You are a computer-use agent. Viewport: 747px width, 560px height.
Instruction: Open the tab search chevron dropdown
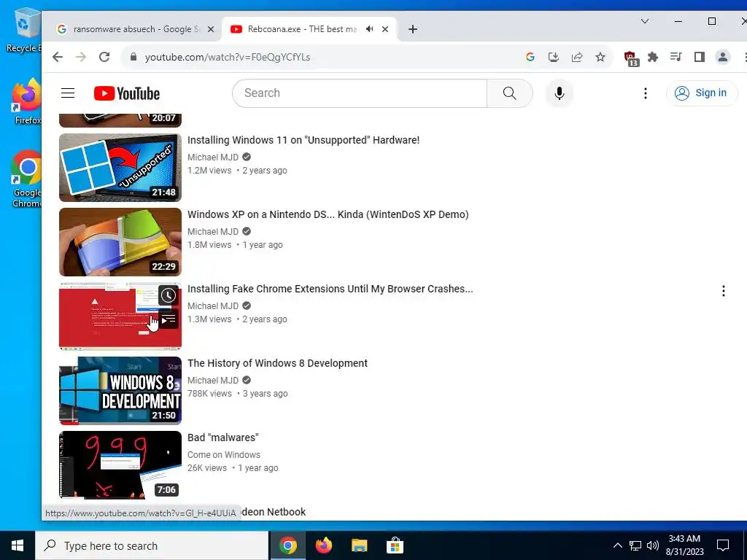click(645, 21)
